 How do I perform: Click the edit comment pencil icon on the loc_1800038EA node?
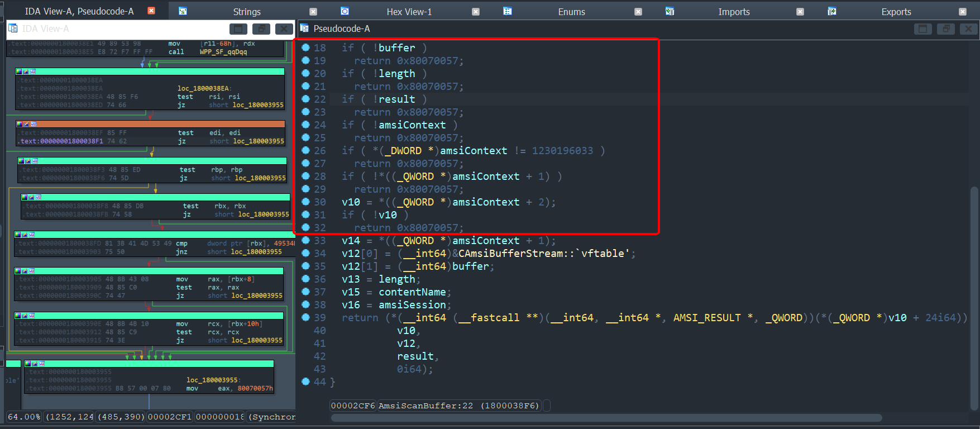click(26, 71)
